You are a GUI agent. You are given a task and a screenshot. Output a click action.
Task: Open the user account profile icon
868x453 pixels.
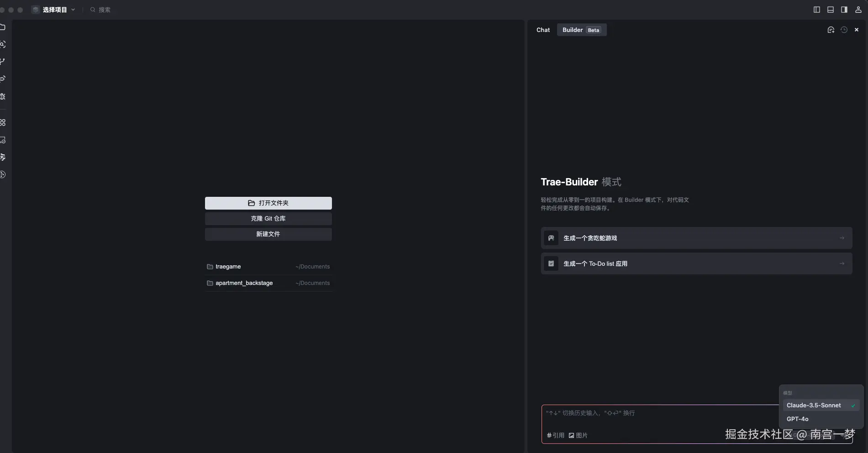click(858, 10)
